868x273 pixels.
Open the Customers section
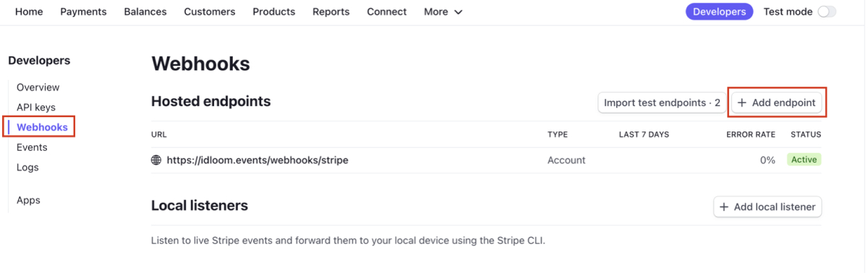(210, 12)
